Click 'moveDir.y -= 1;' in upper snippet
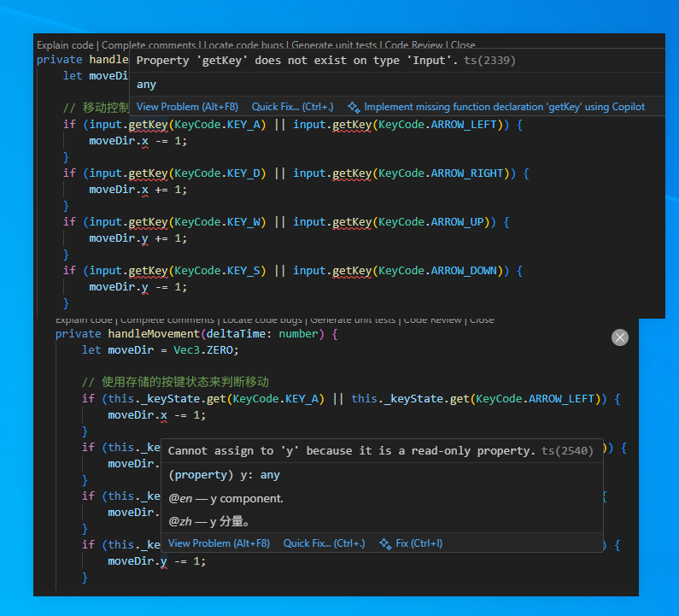Viewport: 679px width, 616px height. [138, 287]
